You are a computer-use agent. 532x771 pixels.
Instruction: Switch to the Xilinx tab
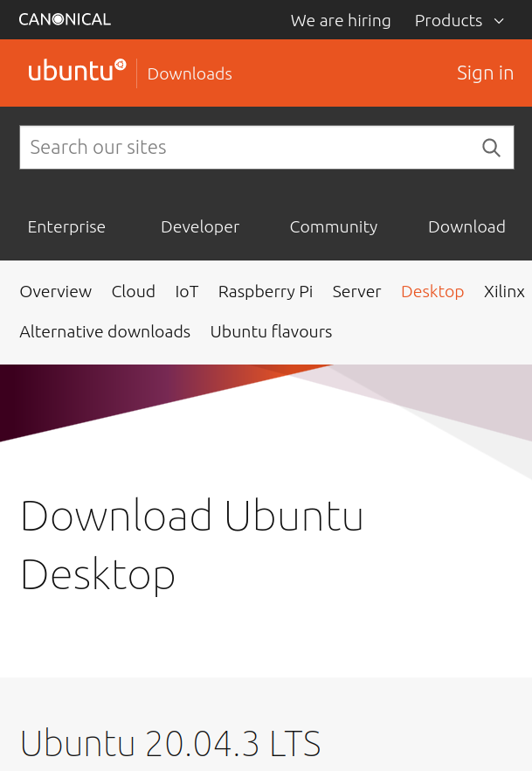point(504,292)
